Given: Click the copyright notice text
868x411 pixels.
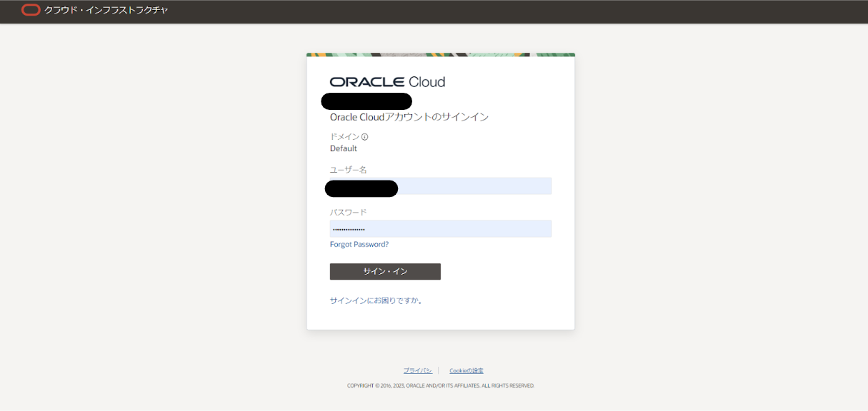Looking at the screenshot, I should click(x=441, y=386).
